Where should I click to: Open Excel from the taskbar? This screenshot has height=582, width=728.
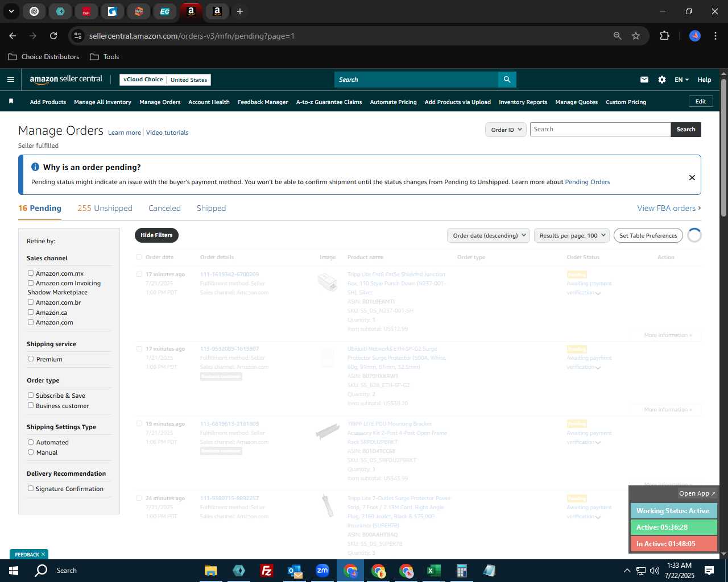pos(433,571)
